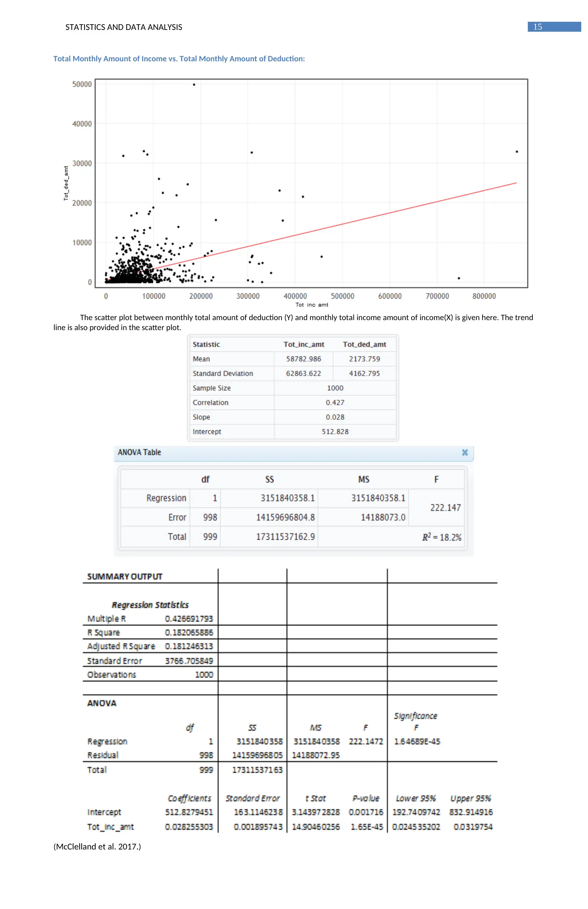Click the citation '(McClelland et al. 2017.)'
Image resolution: width=588 pixels, height=909 pixels.
97,846
